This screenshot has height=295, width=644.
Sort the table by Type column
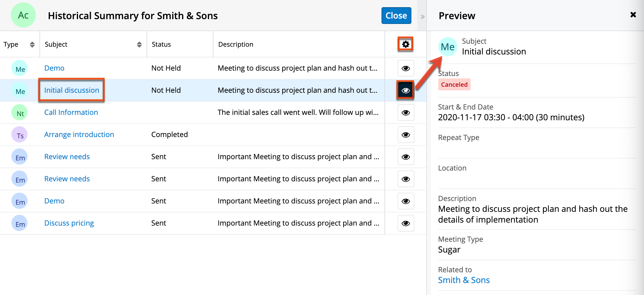(32, 44)
